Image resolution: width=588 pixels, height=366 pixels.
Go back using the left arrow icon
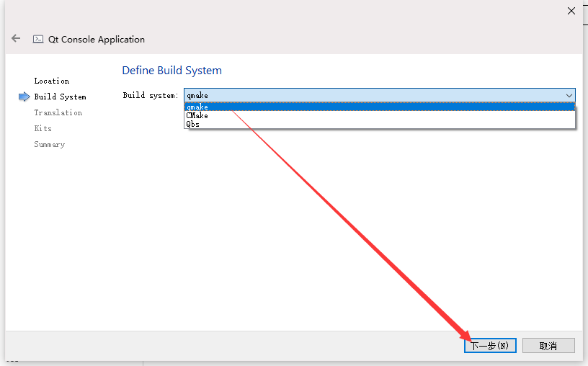(x=16, y=38)
